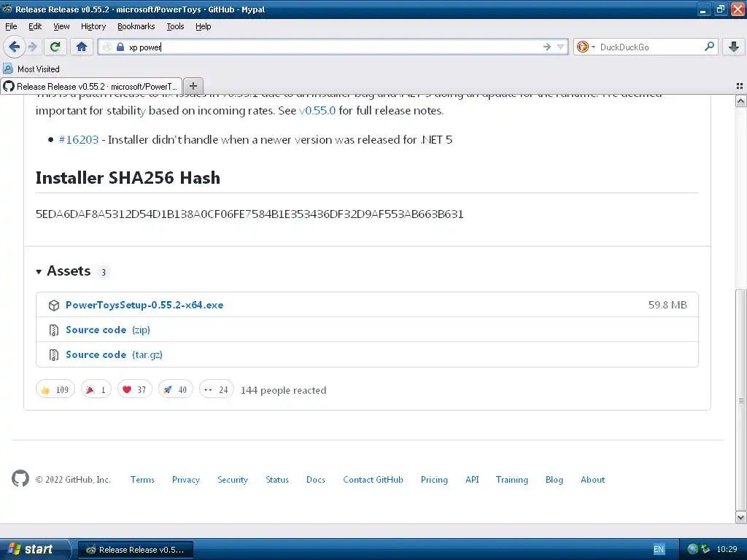
Task: Click the Forward arrow navigation button
Action: pos(32,47)
